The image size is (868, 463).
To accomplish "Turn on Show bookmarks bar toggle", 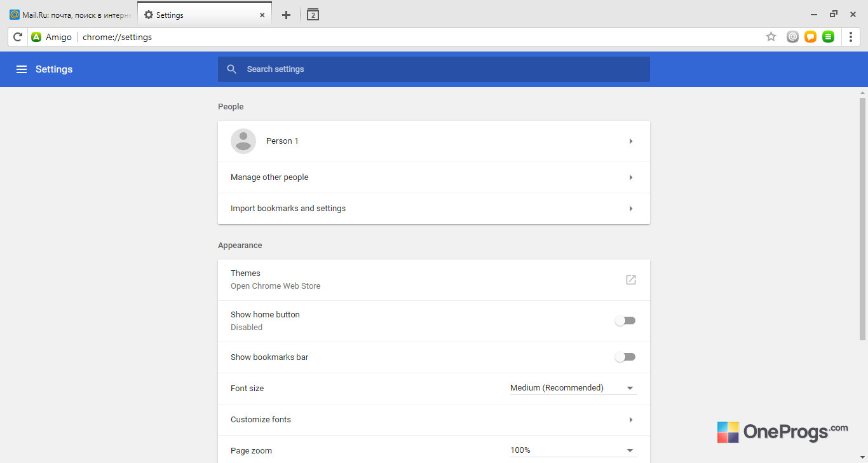I will pyautogui.click(x=625, y=357).
